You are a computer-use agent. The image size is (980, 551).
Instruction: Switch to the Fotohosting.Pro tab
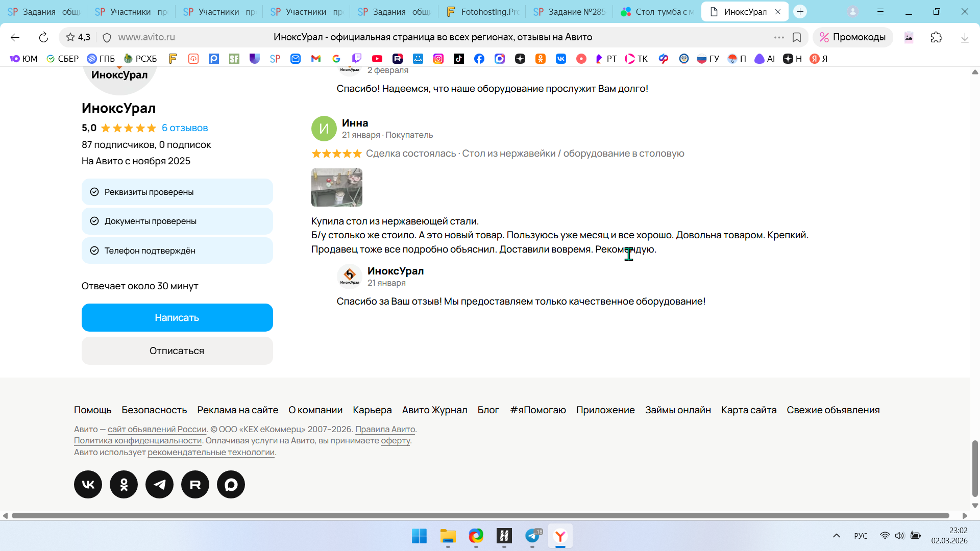[x=481, y=12]
